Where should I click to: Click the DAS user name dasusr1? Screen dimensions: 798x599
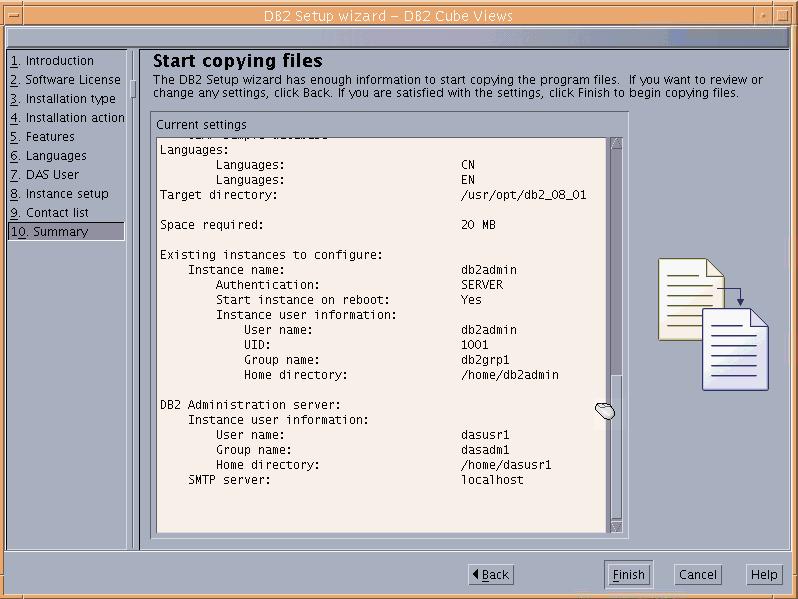click(x=485, y=435)
